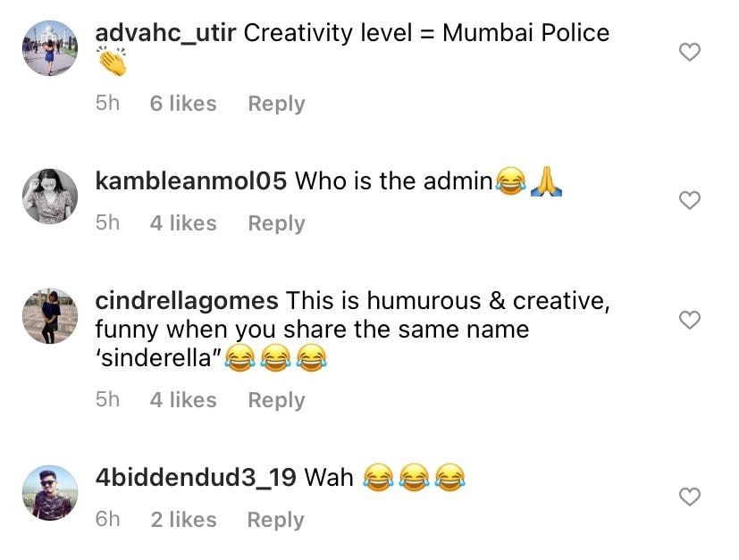Tap heart icon next to 4biddendud3_19 comment
Viewport: 739px width, 560px height.
(x=690, y=497)
